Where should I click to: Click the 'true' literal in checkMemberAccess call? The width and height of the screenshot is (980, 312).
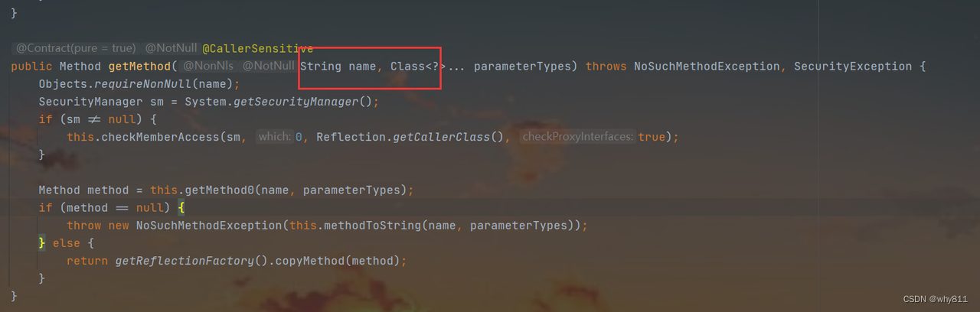click(x=652, y=137)
